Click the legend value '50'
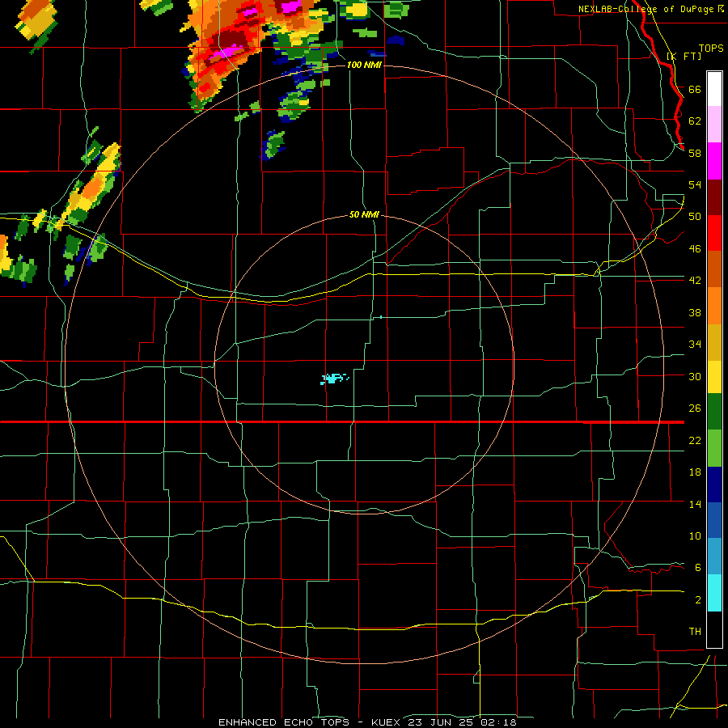This screenshot has height=728, width=728. click(x=695, y=216)
